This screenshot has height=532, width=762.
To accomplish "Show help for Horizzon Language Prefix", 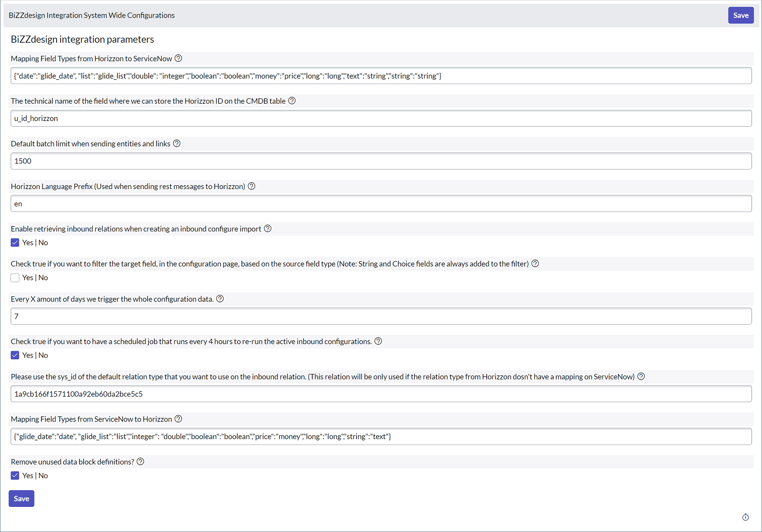I will (251, 186).
